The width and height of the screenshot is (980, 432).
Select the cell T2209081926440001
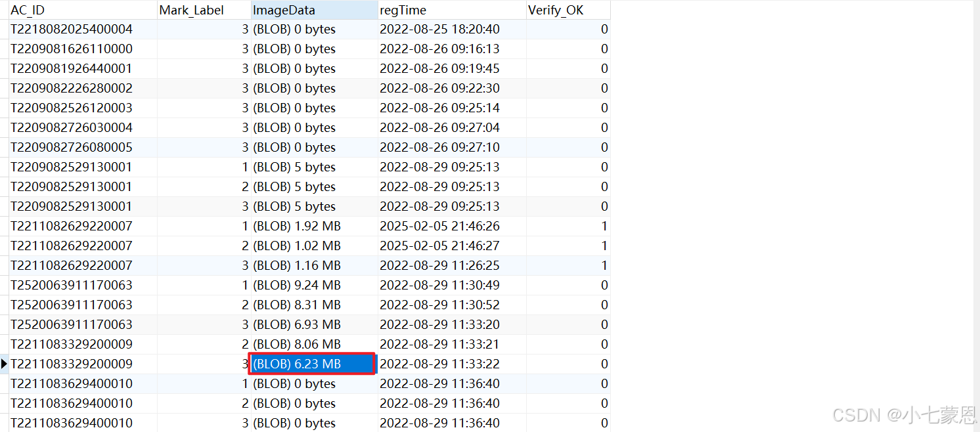(x=83, y=69)
